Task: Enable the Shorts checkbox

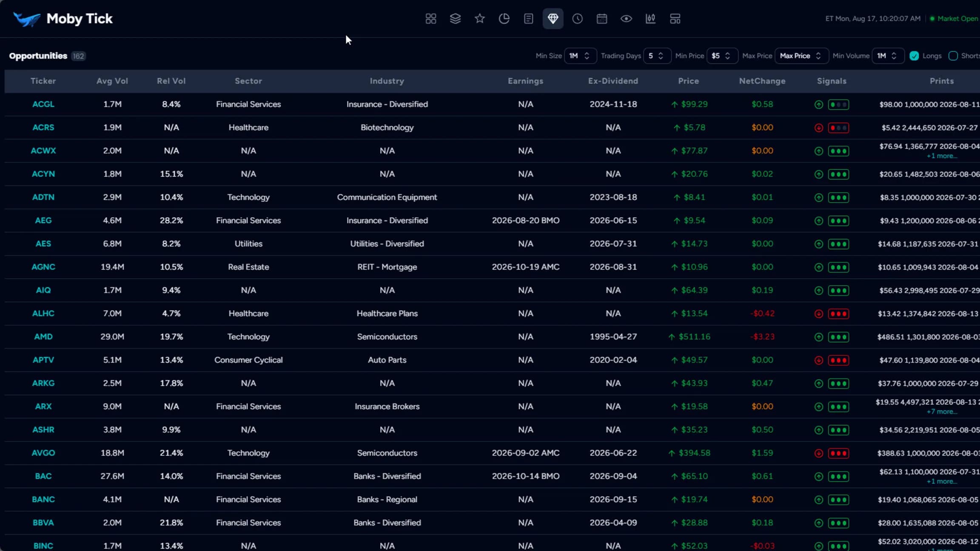Action: 953,56
